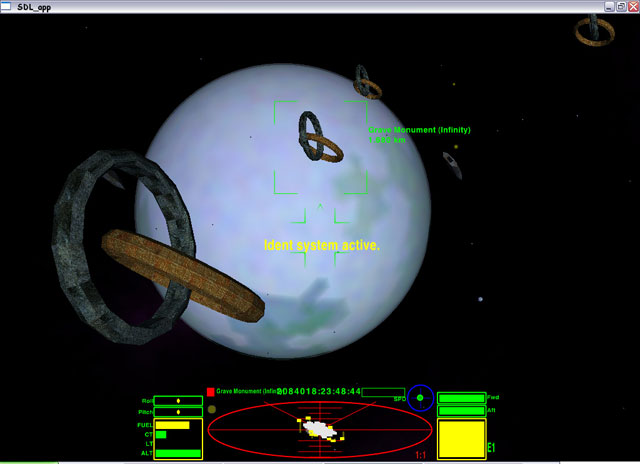Click the blue compass indicator on the HUD

(420, 398)
